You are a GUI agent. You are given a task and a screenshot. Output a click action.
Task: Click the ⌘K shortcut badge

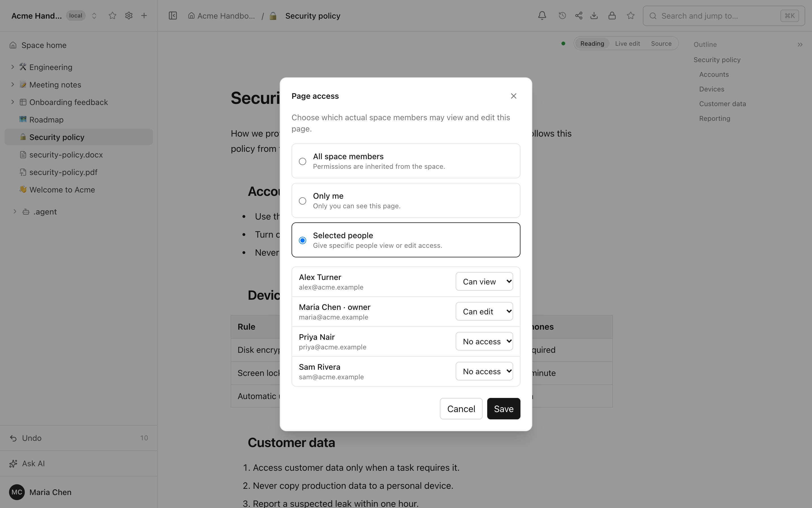789,16
